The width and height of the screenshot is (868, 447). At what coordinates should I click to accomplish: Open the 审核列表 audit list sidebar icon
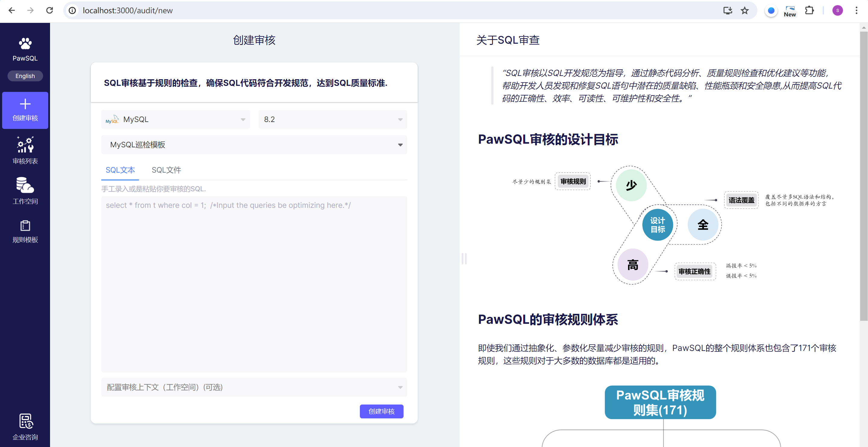[x=25, y=145]
